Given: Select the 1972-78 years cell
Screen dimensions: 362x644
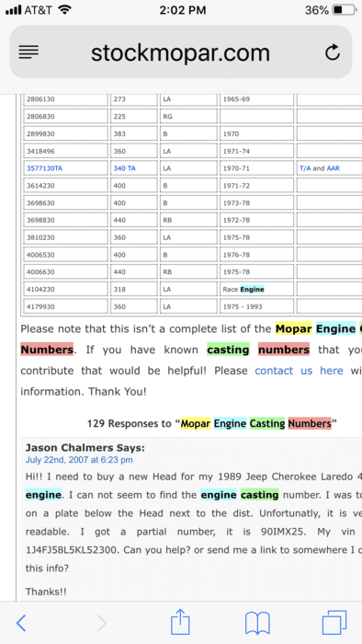Looking at the screenshot, I should pos(256,220).
